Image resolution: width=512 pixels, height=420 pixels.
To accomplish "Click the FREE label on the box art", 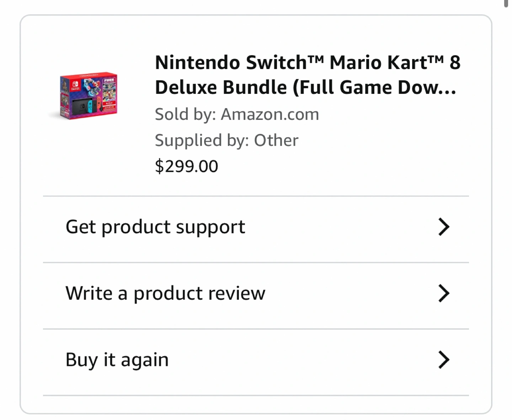I will coord(109,80).
